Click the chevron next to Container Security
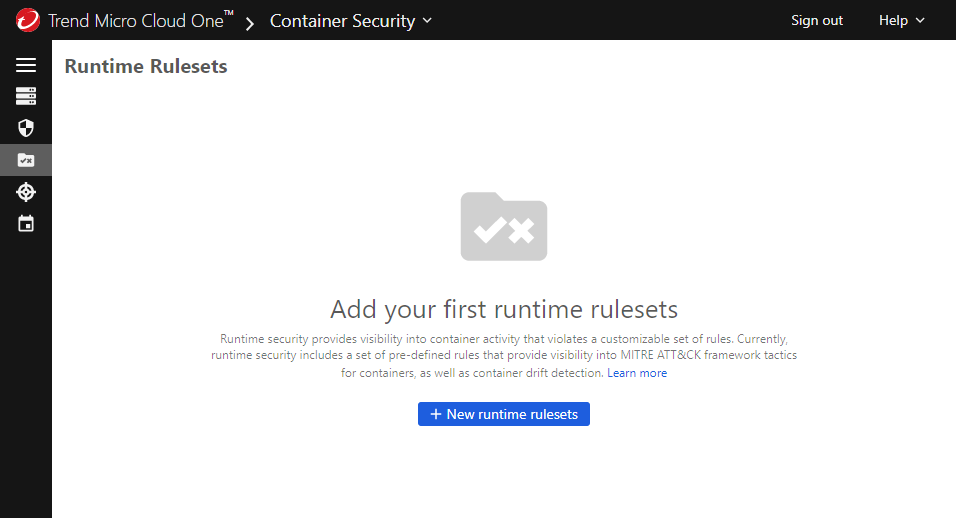The width and height of the screenshot is (956, 518). click(428, 20)
